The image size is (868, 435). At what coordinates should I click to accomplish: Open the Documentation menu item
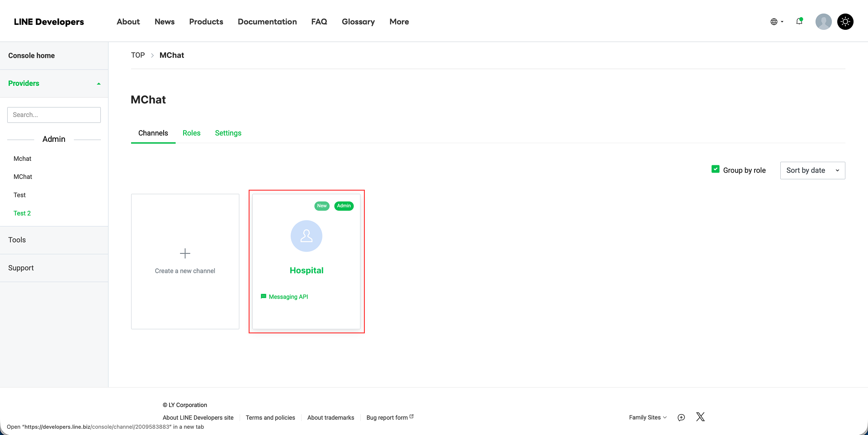pyautogui.click(x=267, y=21)
